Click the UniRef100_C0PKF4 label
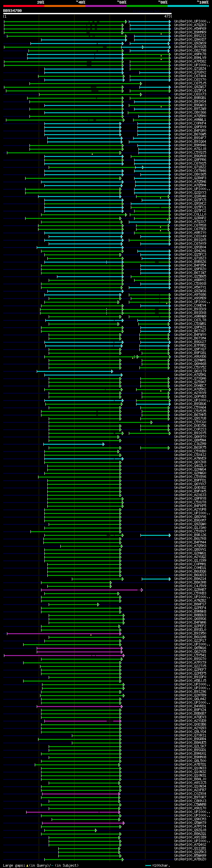The image size is (212, 868). click(190, 123)
